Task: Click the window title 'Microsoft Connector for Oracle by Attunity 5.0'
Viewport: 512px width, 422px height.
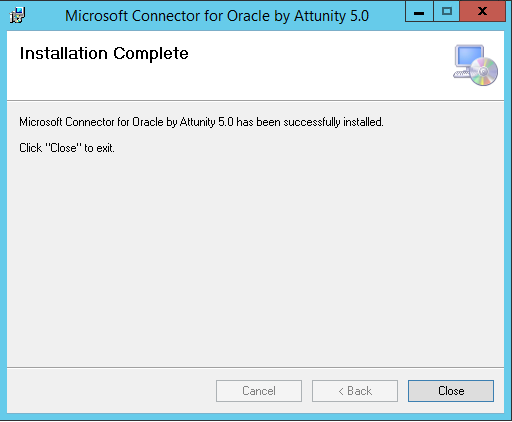Action: coord(217,16)
